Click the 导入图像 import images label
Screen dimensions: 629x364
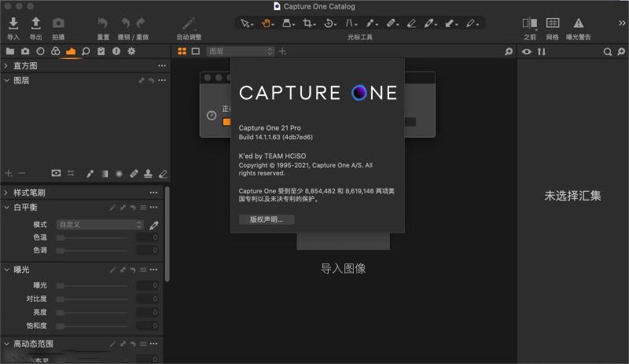pyautogui.click(x=343, y=269)
